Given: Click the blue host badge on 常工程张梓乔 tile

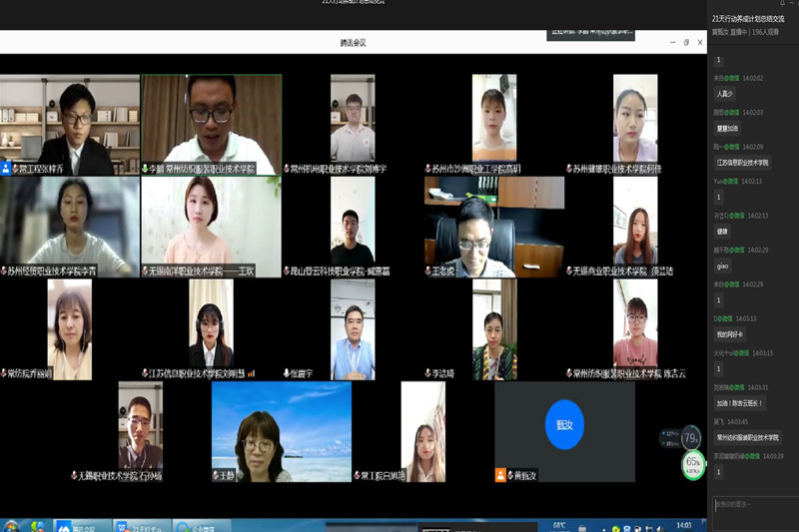Looking at the screenshot, I should pyautogui.click(x=6, y=168).
